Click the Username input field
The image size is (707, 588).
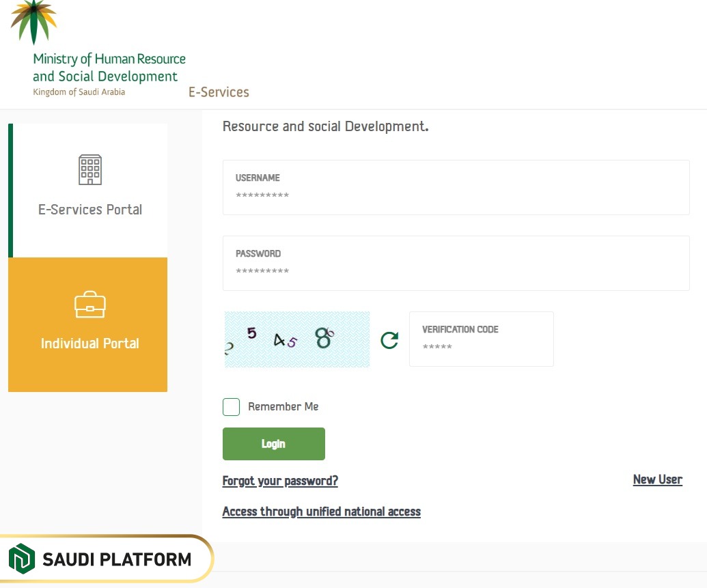(x=456, y=188)
